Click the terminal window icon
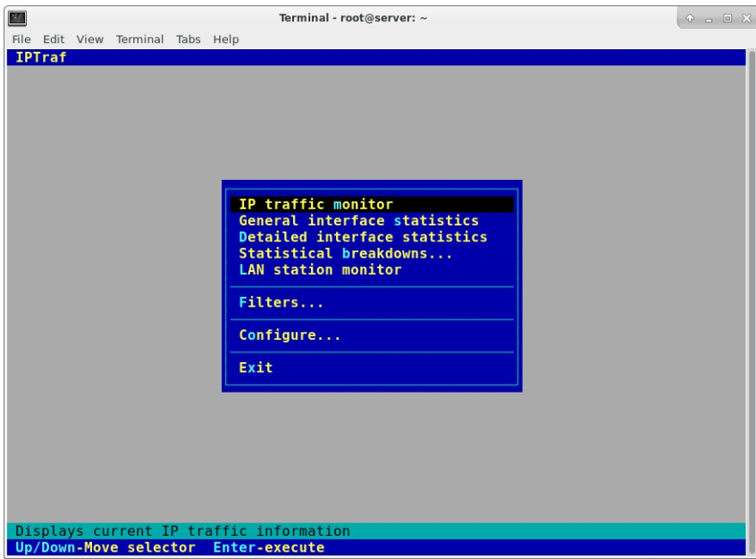 18,19
